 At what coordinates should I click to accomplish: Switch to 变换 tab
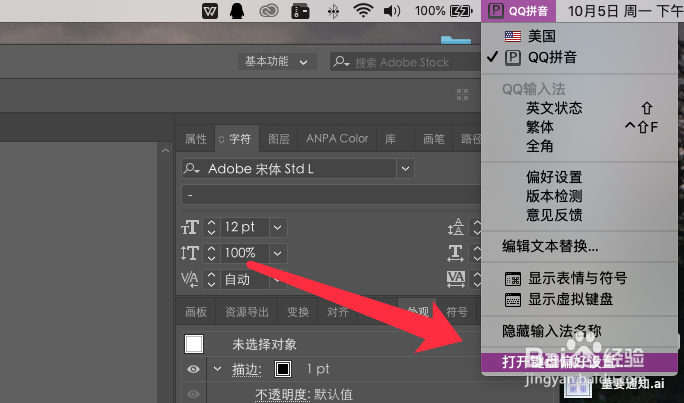298,312
